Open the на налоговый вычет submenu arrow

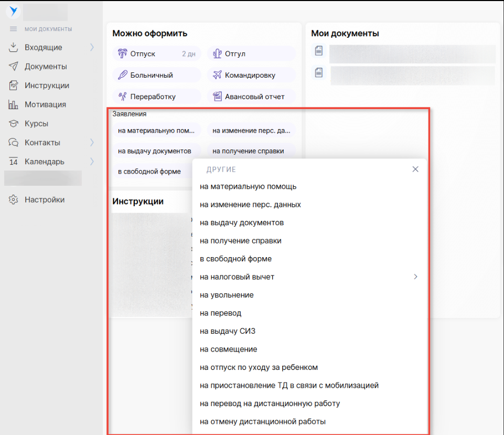point(415,277)
